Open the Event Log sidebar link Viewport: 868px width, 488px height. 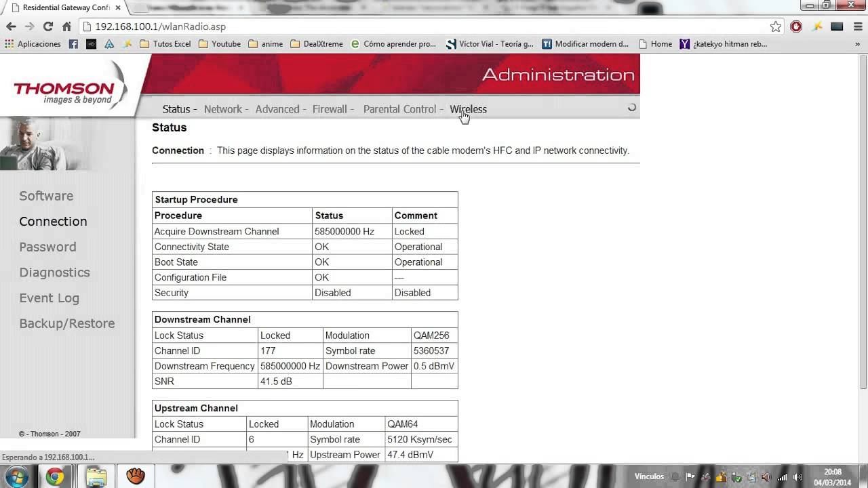(x=49, y=298)
